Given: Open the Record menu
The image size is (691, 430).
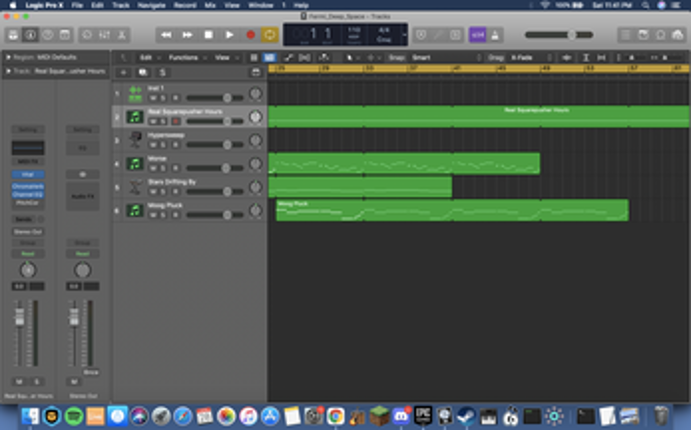Looking at the screenshot, I should (185, 5).
